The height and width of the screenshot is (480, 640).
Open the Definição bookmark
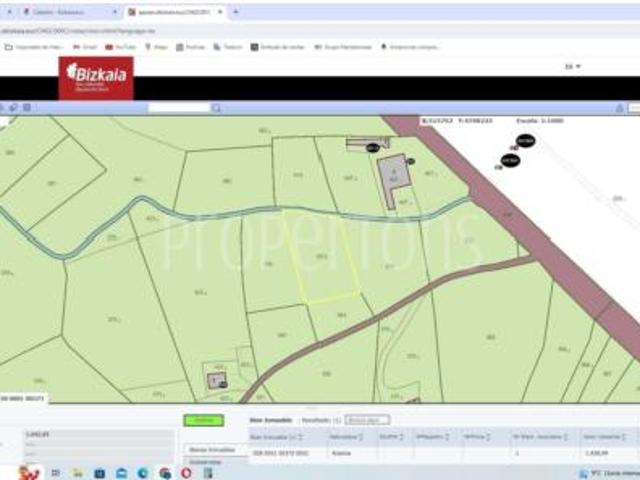click(x=278, y=47)
